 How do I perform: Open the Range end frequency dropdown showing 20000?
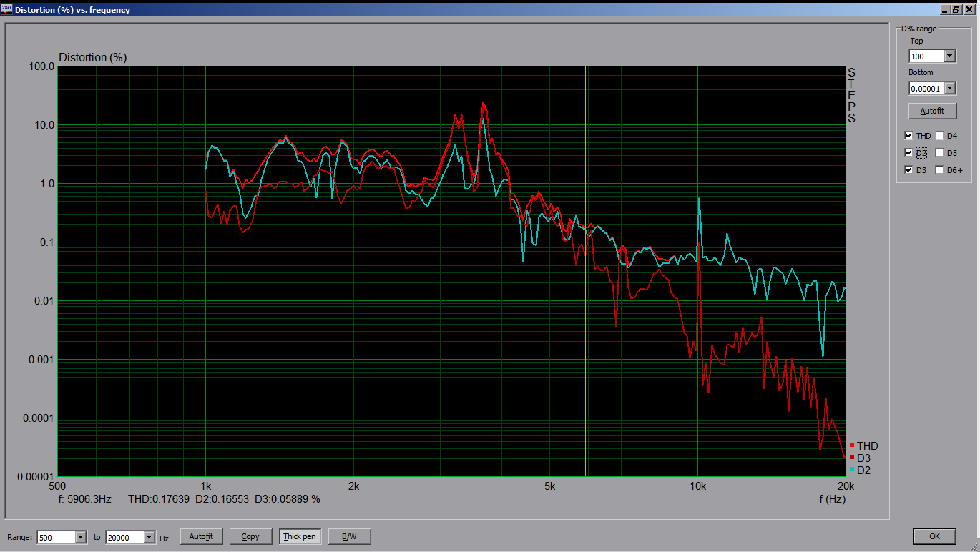pyautogui.click(x=149, y=537)
